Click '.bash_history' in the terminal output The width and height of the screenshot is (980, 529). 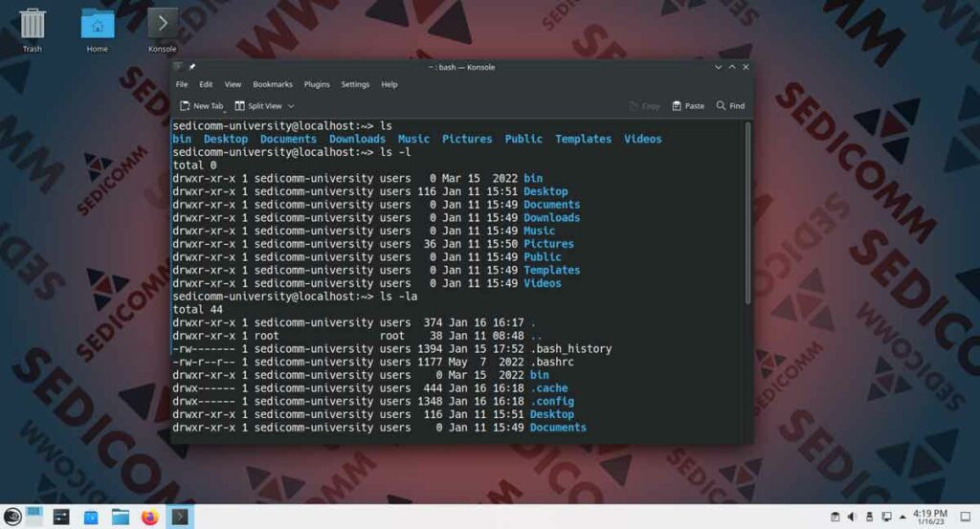(570, 348)
